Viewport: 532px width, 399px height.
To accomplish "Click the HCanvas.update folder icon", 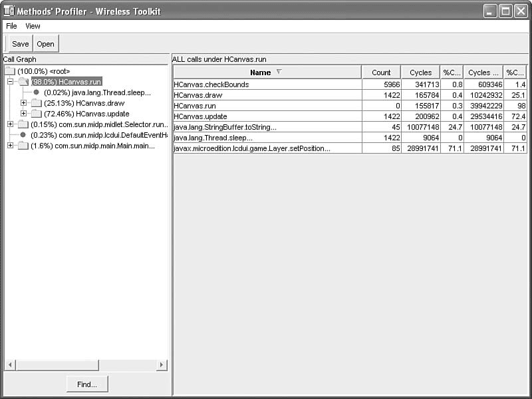I will click(36, 114).
